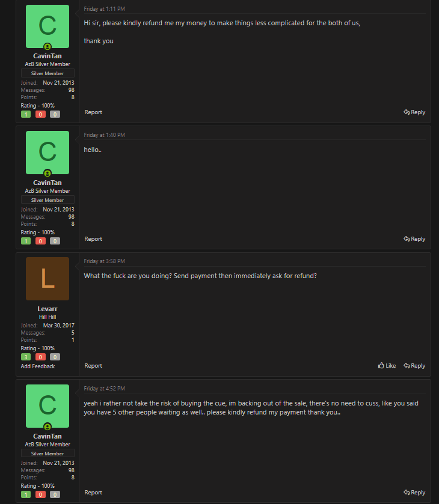Image resolution: width=439 pixels, height=504 pixels.
Task: Reply to the 1:11 PM refund request post
Action: [x=414, y=112]
